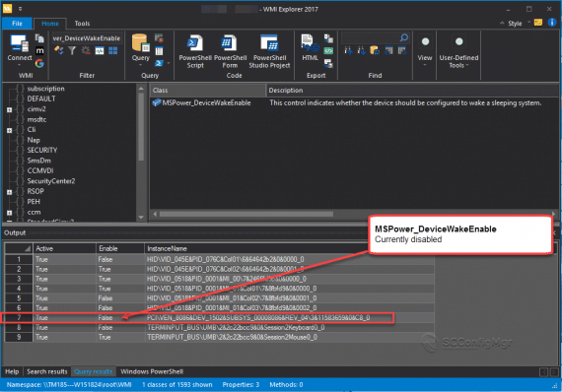Select the SECURITY namespace

[42, 150]
